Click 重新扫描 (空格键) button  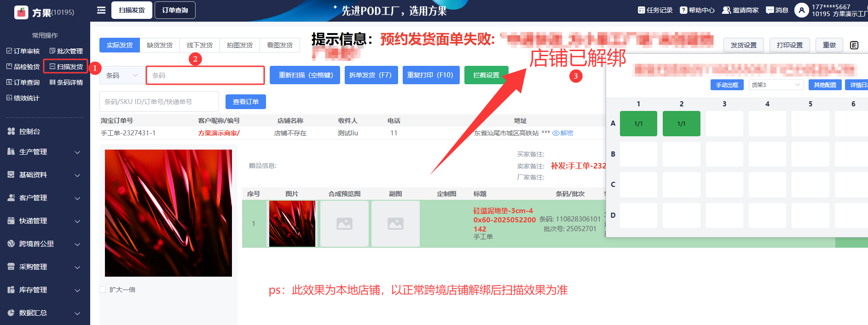[x=305, y=75]
